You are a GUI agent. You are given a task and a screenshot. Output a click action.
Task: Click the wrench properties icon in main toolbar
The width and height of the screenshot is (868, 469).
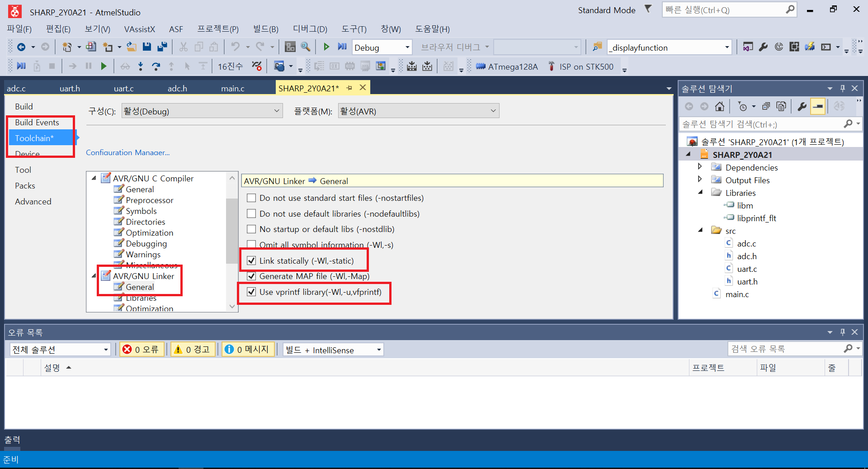pyautogui.click(x=764, y=47)
